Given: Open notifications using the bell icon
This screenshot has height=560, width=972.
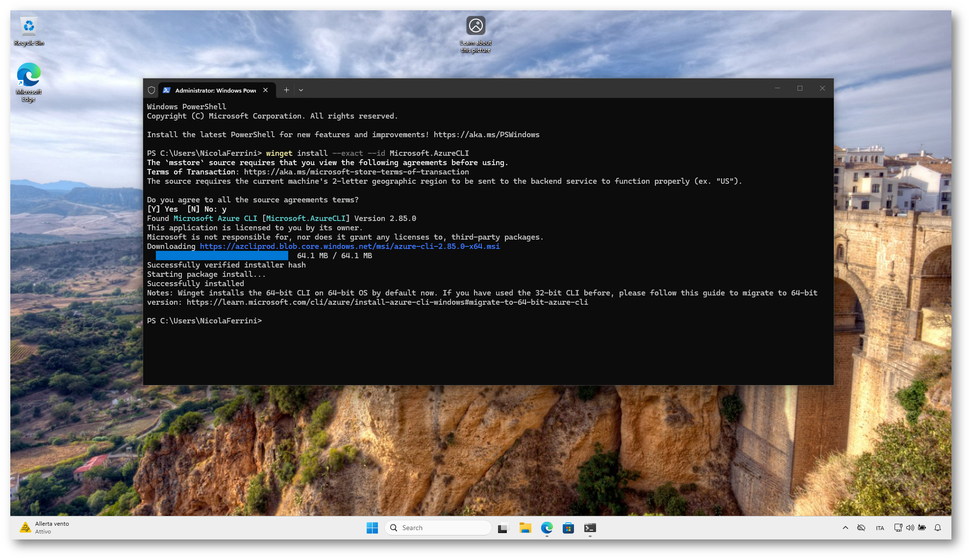Looking at the screenshot, I should 937,528.
